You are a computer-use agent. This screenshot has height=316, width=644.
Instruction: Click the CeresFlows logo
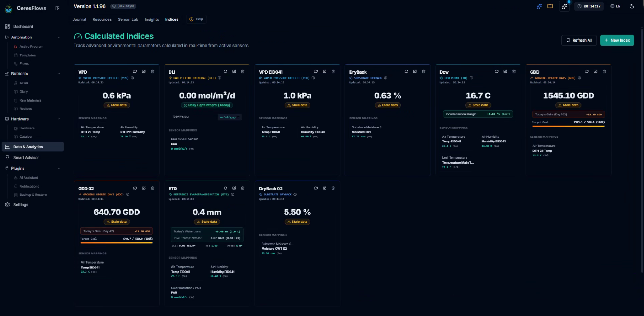pos(9,8)
